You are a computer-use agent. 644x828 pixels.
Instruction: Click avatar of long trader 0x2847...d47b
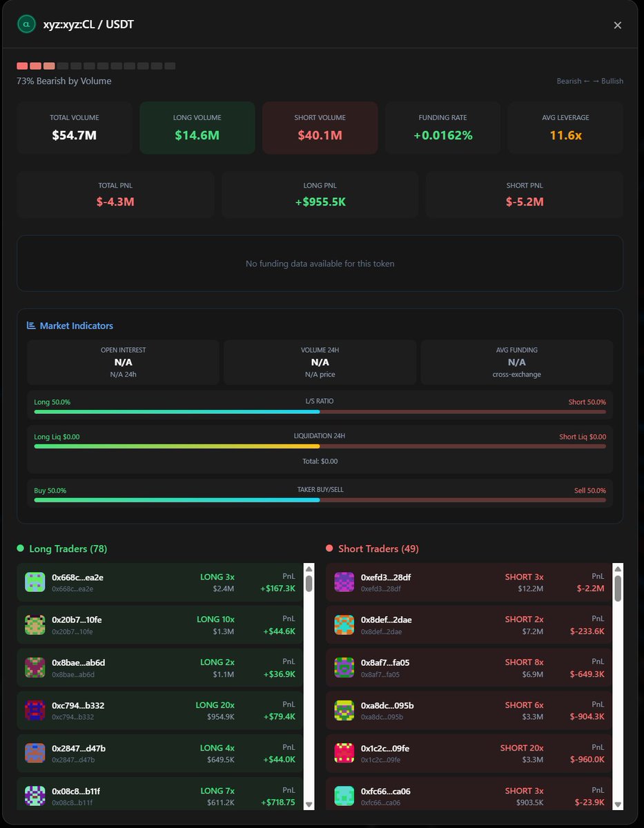click(x=35, y=753)
